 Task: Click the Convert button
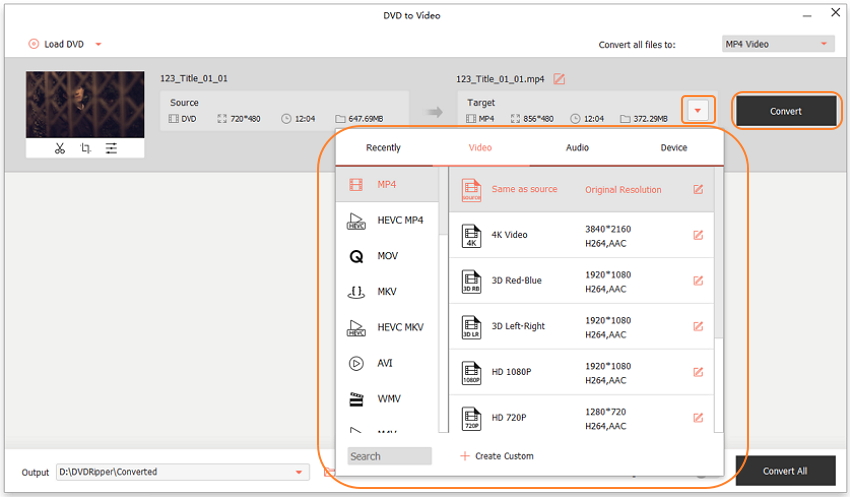pos(786,111)
